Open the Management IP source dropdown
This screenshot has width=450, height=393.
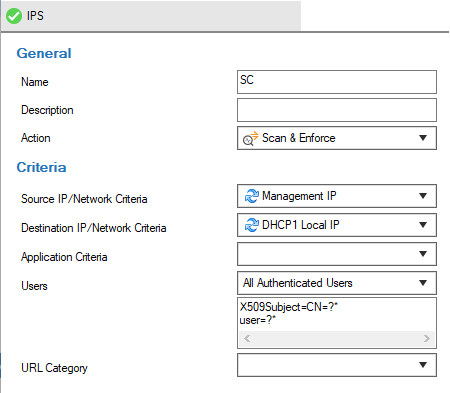[x=337, y=196]
